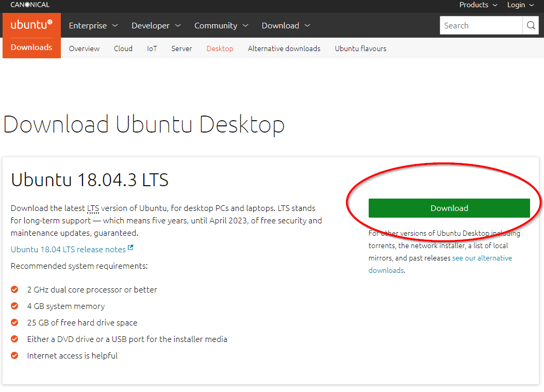Expand the Community menu
This screenshot has height=392, width=544.
[221, 26]
